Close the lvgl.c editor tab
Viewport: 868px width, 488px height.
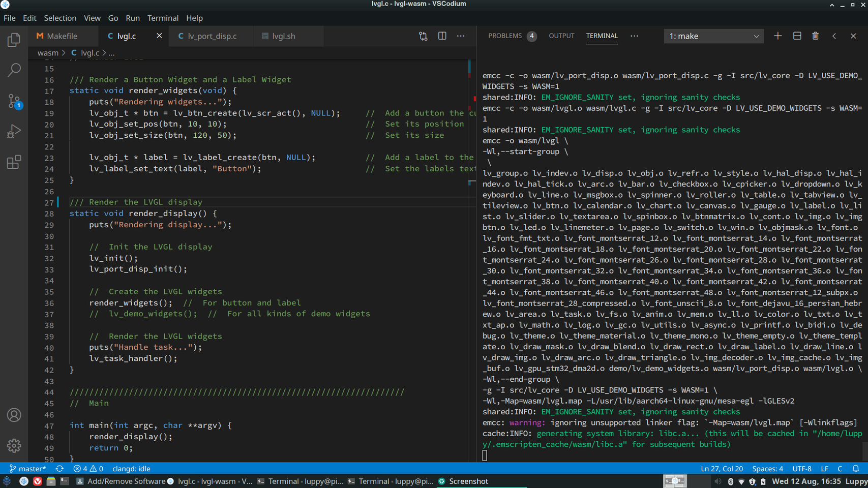pyautogui.click(x=159, y=36)
